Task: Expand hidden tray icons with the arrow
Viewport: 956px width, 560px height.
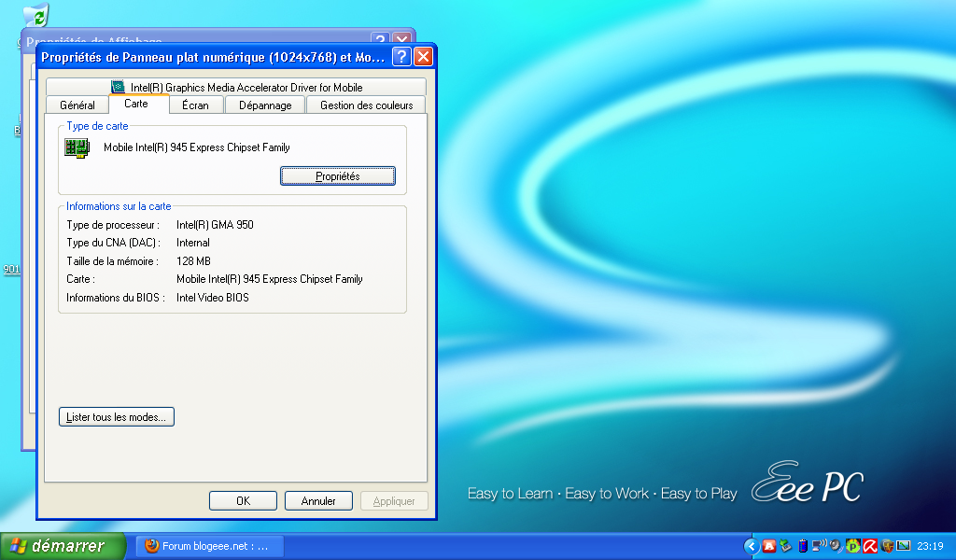Action: (x=751, y=546)
